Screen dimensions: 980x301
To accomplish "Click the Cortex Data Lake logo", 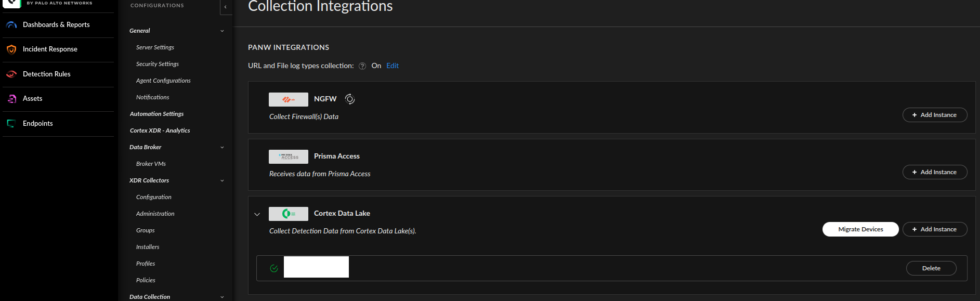I will coord(289,214).
